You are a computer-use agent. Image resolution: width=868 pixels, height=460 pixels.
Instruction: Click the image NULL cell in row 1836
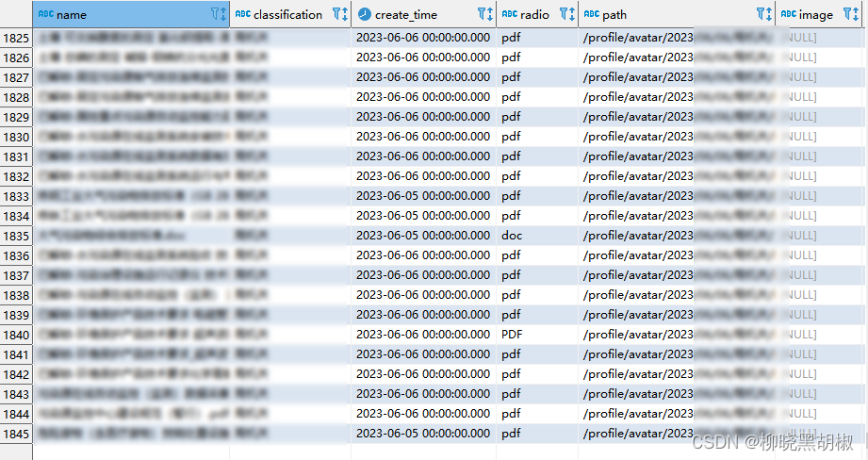819,255
